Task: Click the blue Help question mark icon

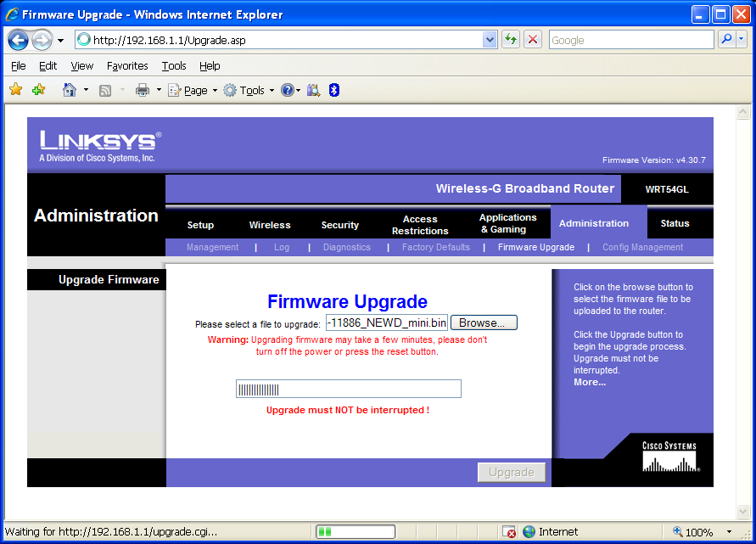Action: 288,90
